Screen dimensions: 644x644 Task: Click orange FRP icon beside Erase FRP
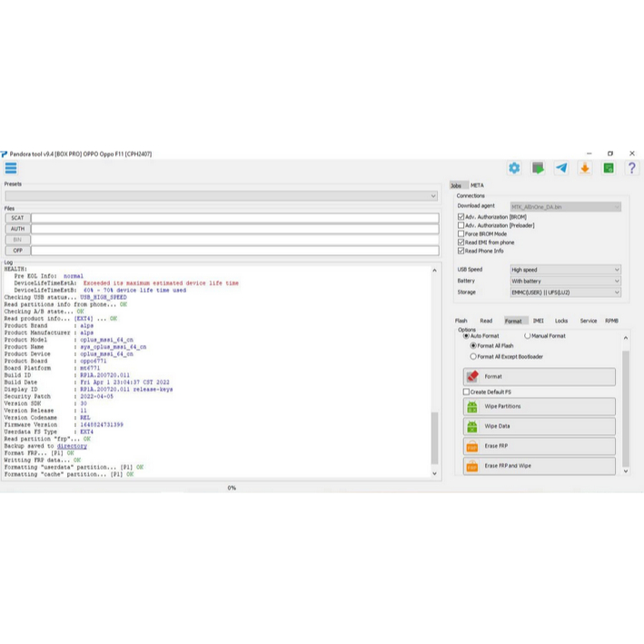(472, 446)
